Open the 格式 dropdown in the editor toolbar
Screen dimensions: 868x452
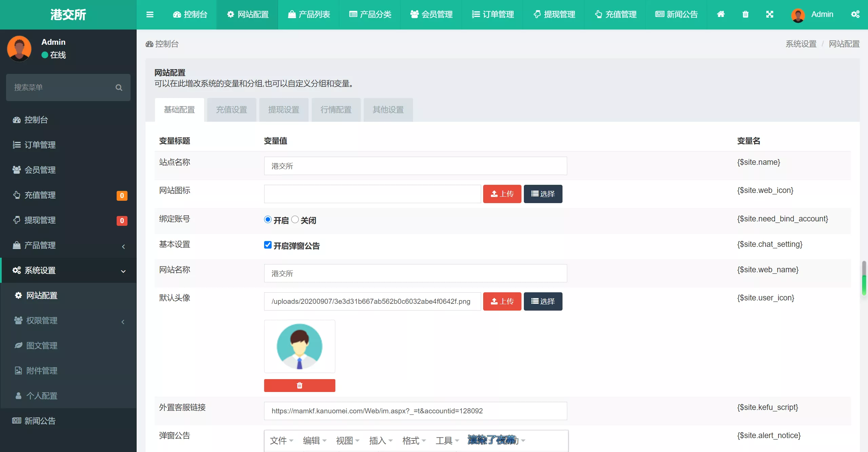point(412,440)
